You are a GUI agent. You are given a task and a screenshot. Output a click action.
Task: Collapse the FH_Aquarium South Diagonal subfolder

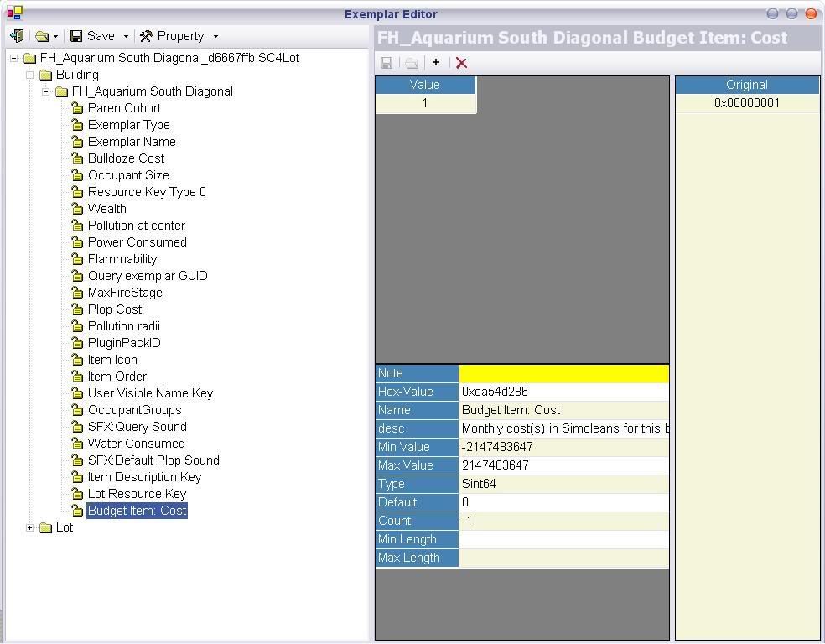(46, 91)
